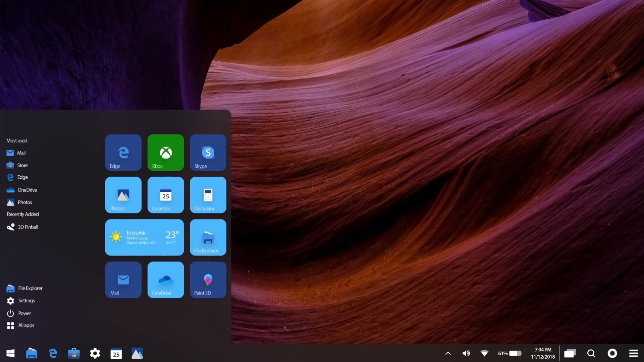Open the File Explorer tile
Viewport: 644px width, 362px height.
(x=208, y=237)
